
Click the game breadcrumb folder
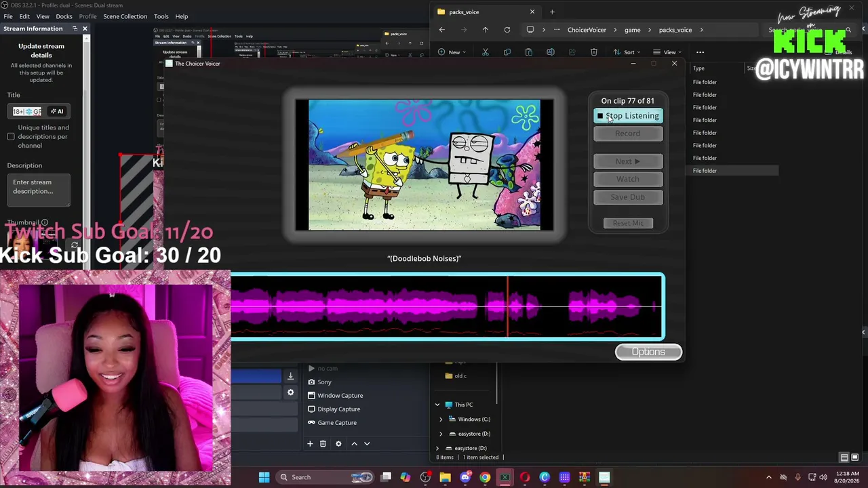point(632,30)
